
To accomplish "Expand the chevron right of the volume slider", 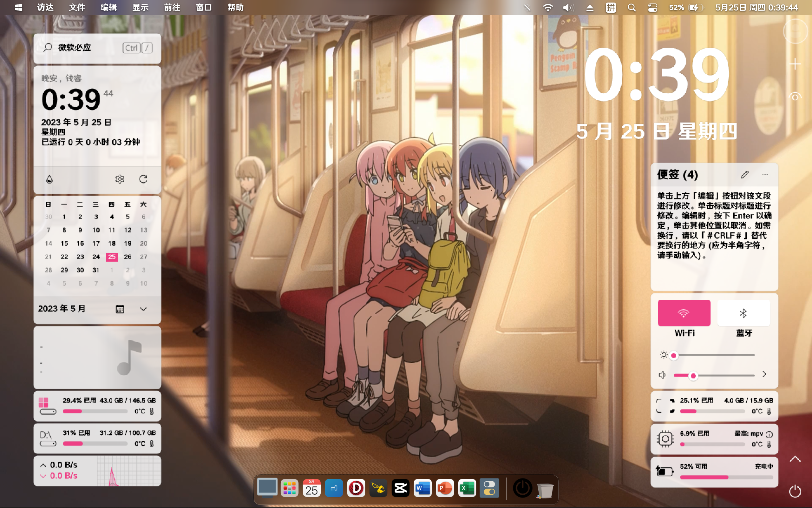I will [x=764, y=374].
